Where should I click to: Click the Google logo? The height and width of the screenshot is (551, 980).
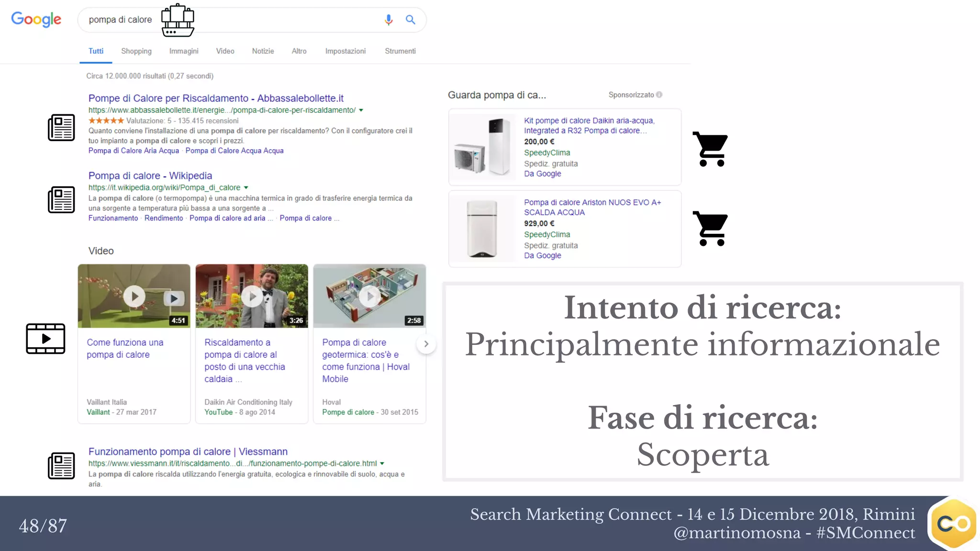pos(36,19)
